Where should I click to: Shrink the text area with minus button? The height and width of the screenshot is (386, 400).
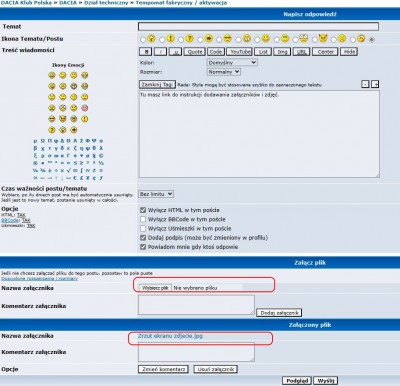coord(365,84)
